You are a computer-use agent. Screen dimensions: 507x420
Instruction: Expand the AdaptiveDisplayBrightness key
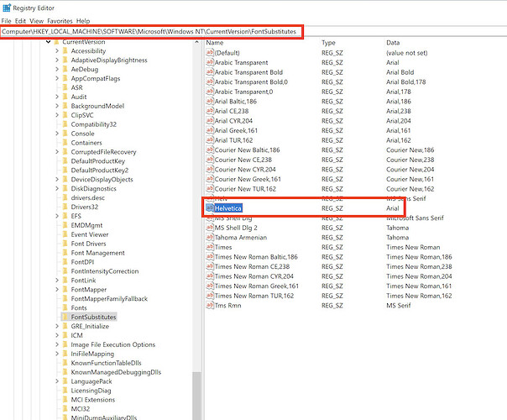click(x=57, y=60)
